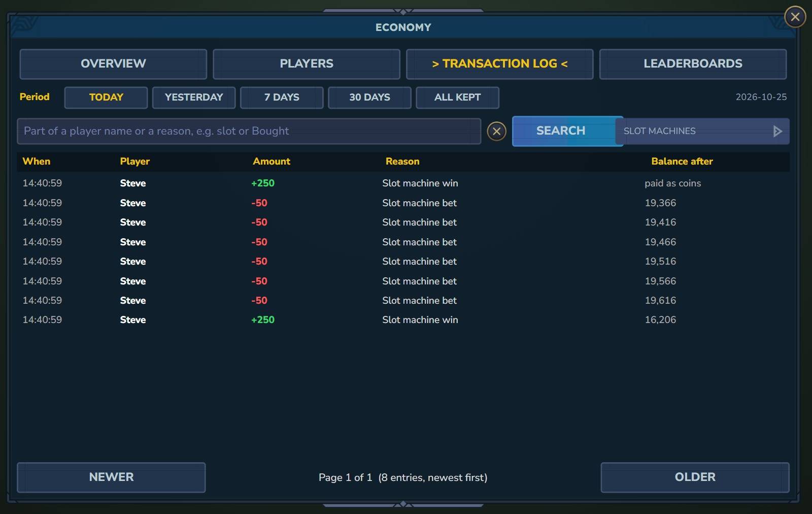The width and height of the screenshot is (812, 514).
Task: Switch to the Players tab
Action: [307, 64]
